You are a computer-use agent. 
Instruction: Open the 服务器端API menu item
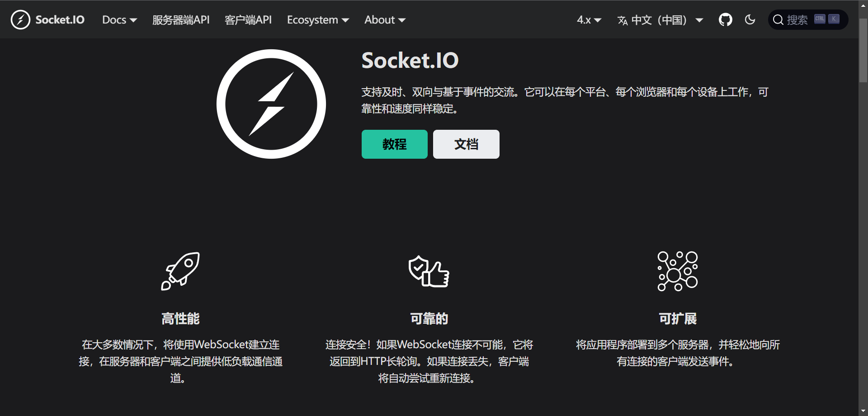[x=181, y=20]
